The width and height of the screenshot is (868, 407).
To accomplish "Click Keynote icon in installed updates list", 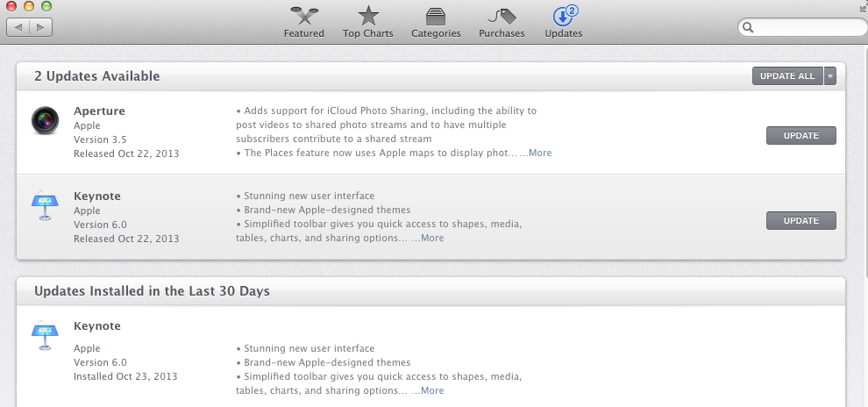I will coord(45,335).
